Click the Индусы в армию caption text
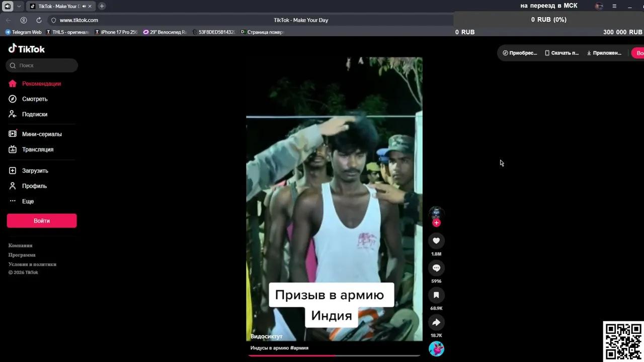Image resolution: width=644 pixels, height=362 pixels. (270, 348)
